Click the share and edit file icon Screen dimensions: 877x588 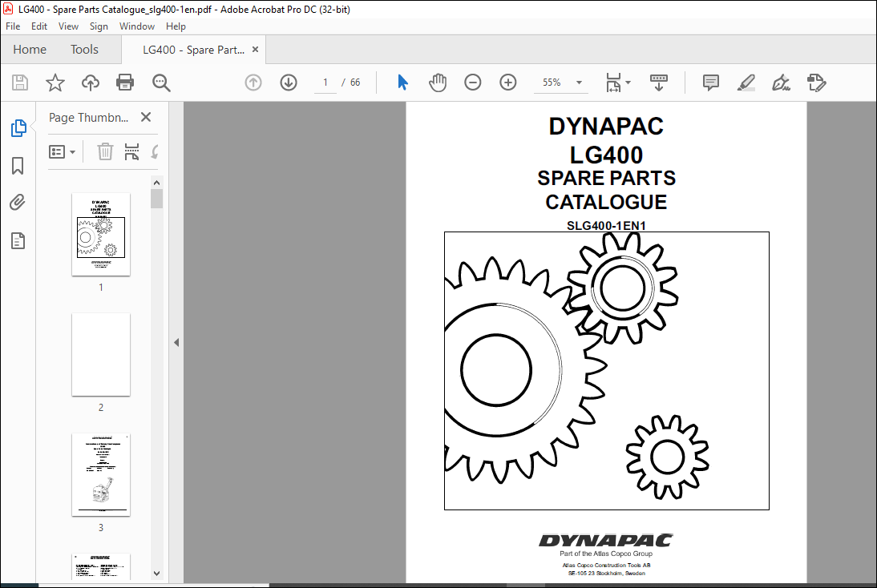[817, 83]
